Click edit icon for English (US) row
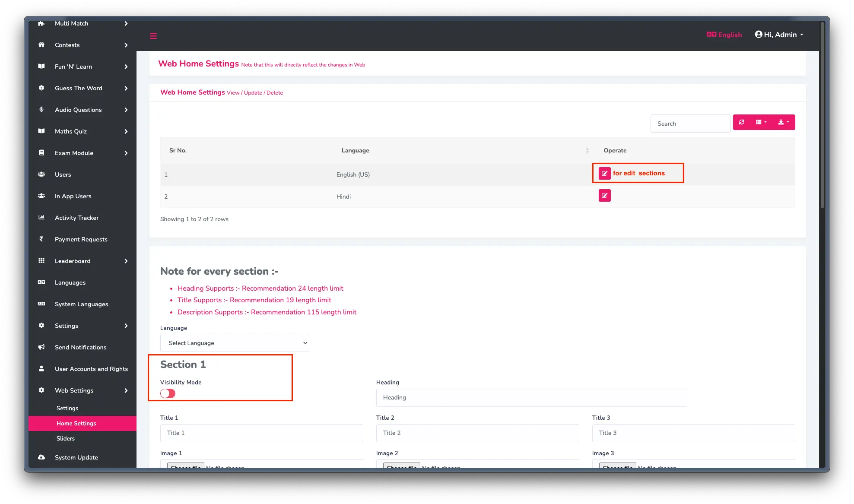This screenshot has height=504, width=854. click(604, 173)
